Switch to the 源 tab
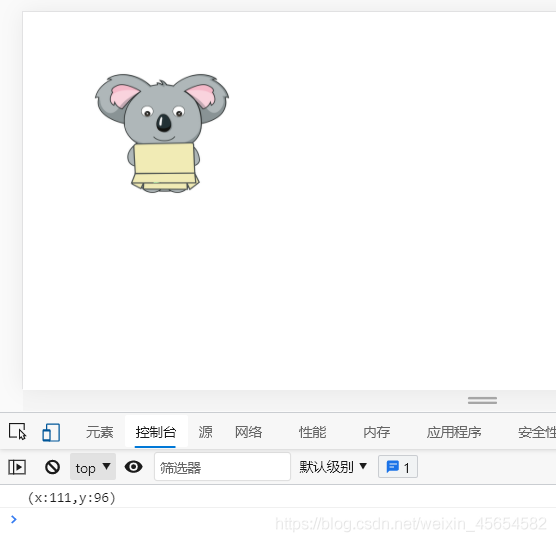Screen dimensions: 556x542 pos(205,432)
